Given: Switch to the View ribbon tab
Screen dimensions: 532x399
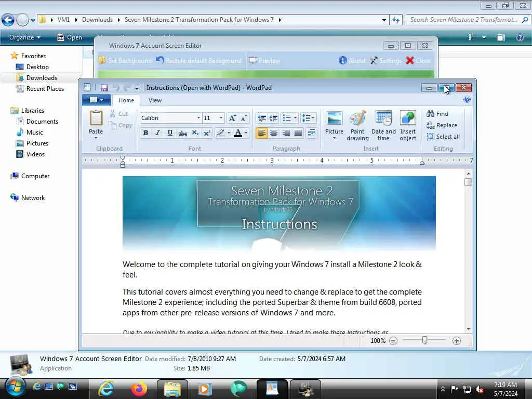Looking at the screenshot, I should (x=155, y=100).
